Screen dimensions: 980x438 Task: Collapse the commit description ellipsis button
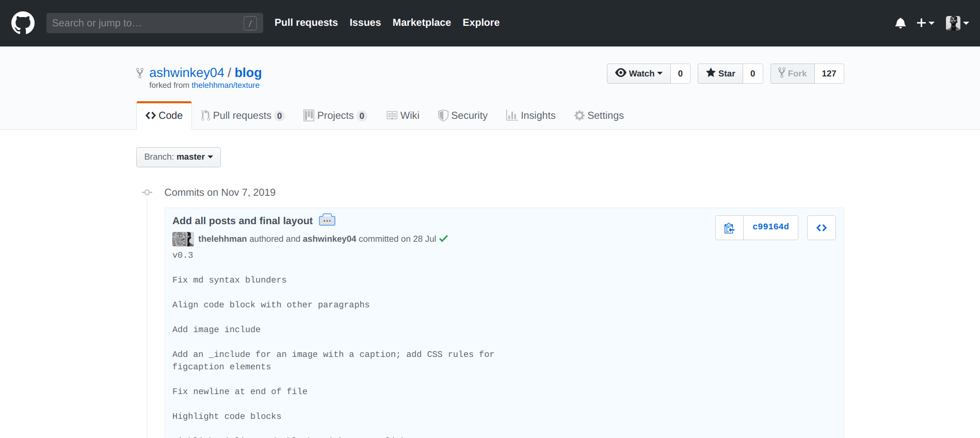[327, 221]
